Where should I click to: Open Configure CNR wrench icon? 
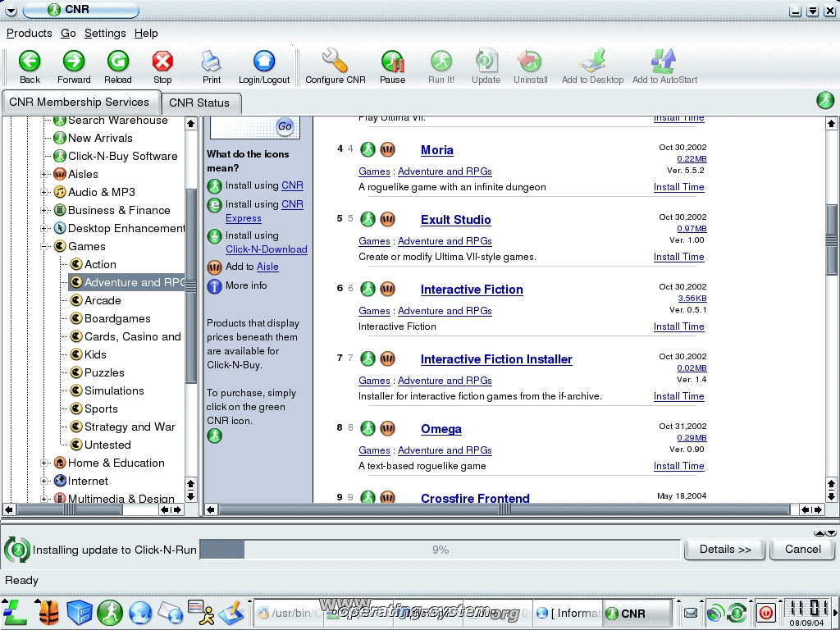335,61
